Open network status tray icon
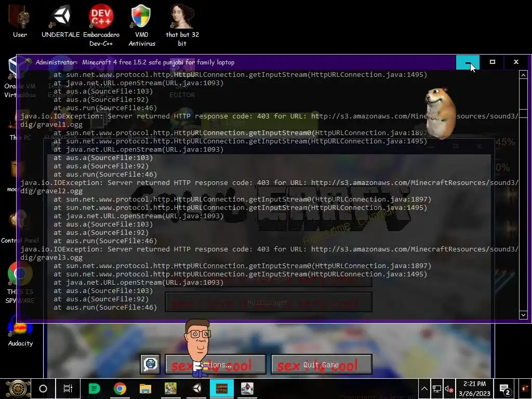532x399 pixels. tap(436, 389)
